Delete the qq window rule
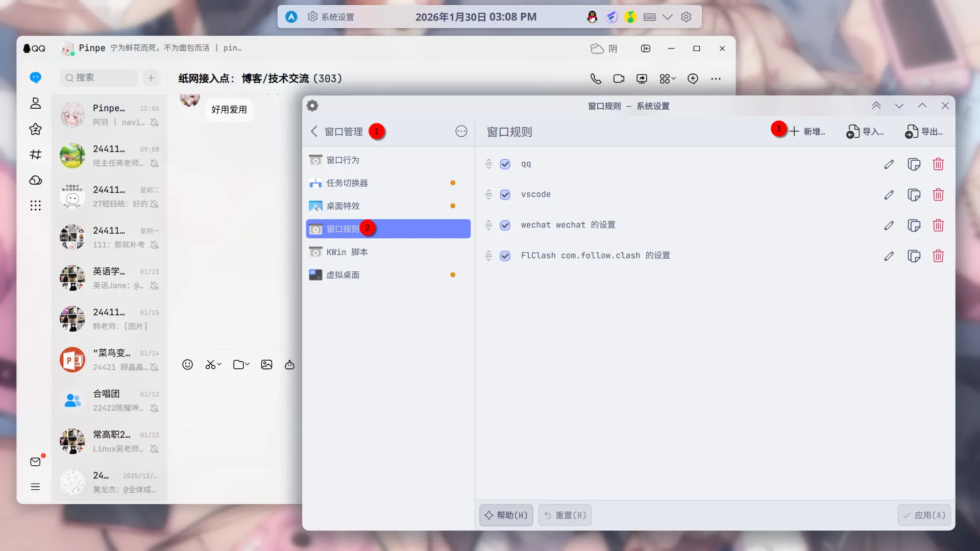Screen dimensions: 980x551 pos(938,164)
